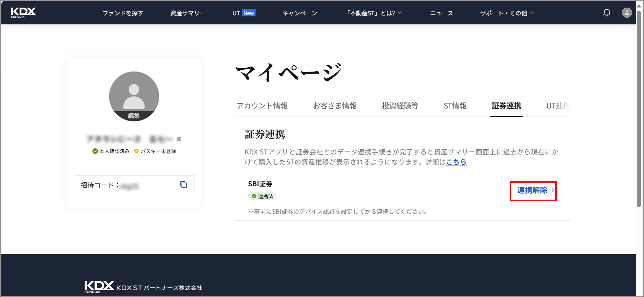Open 資産サマリー in the top navigation
This screenshot has width=644, height=297.
[x=188, y=13]
